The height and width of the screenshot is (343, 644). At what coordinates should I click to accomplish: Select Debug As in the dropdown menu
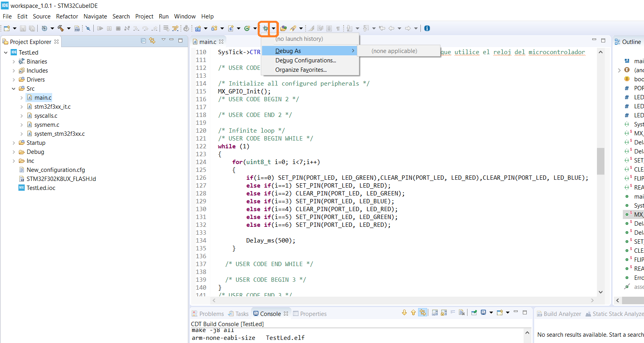click(x=310, y=51)
